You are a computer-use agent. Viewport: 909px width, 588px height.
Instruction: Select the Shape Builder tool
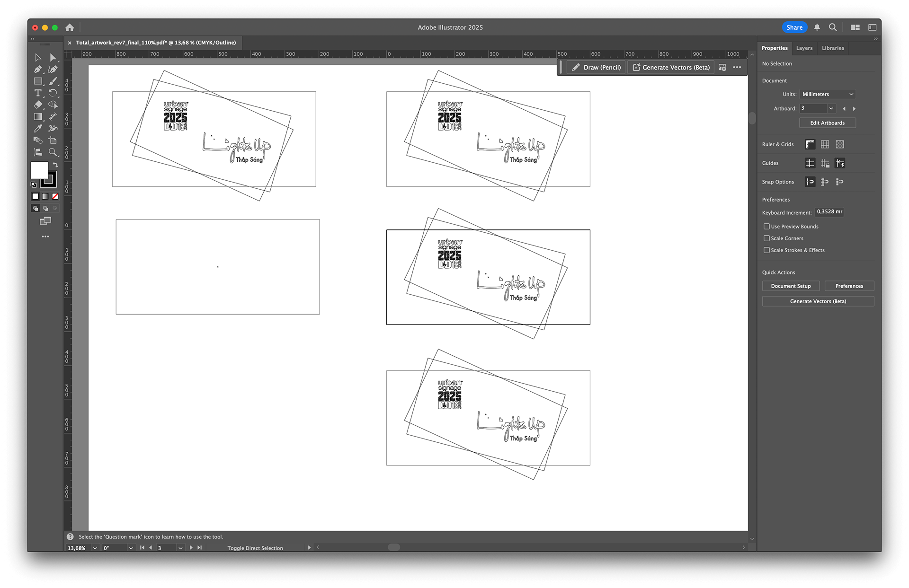click(x=53, y=105)
